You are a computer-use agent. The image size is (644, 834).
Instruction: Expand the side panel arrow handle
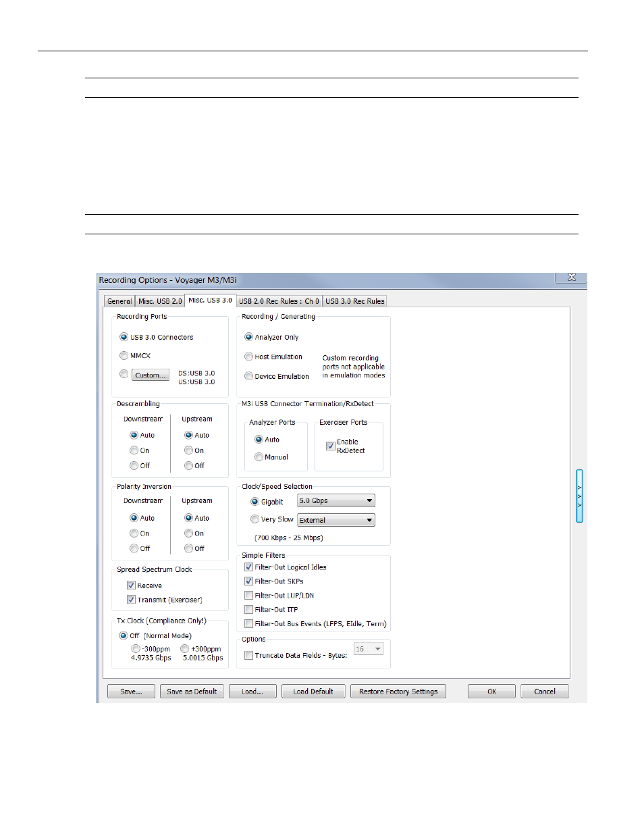coord(579,496)
